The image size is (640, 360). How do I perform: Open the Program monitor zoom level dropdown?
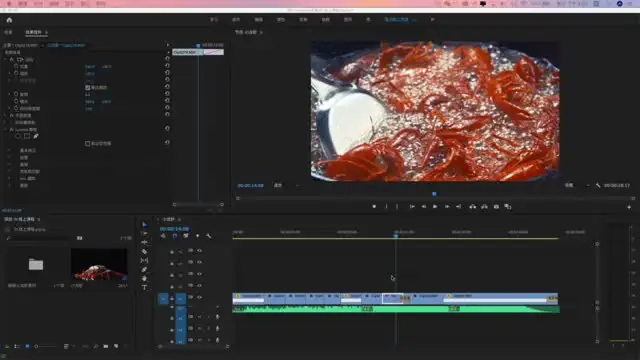[287, 185]
